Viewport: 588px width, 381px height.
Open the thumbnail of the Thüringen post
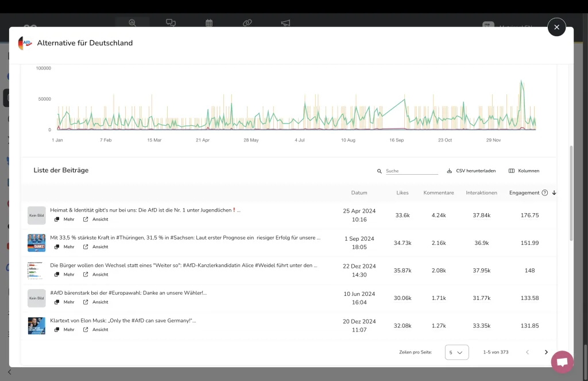(x=36, y=243)
